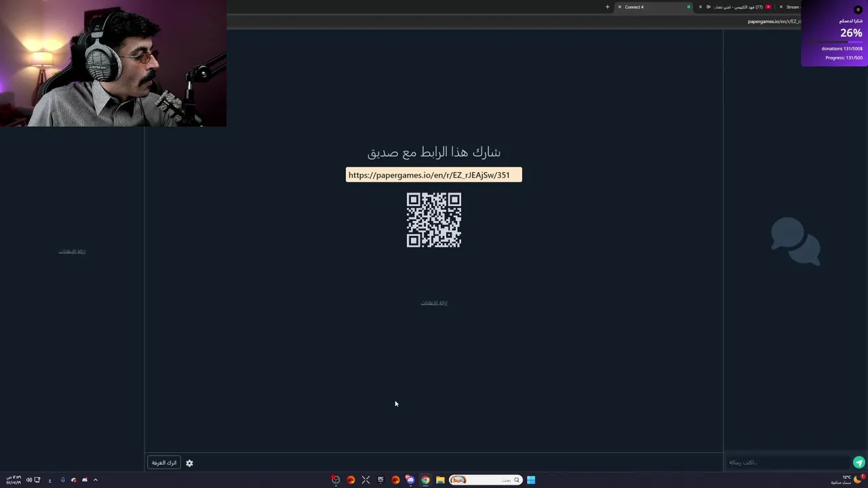Click the browser address bar URL

click(774, 22)
